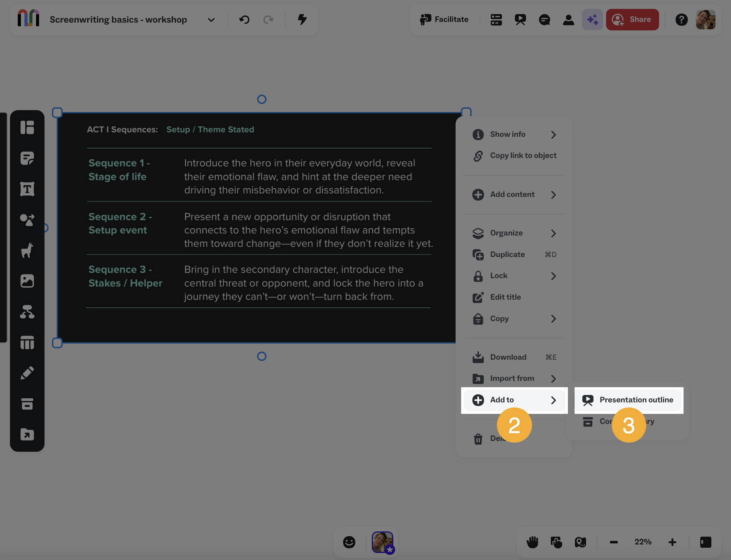Open the comments panel

point(544,20)
